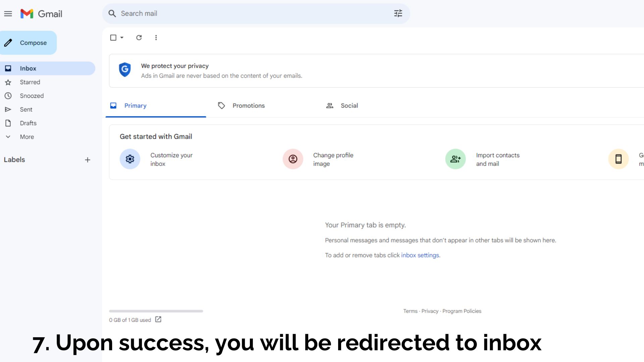Open the three-dot more options icon

click(156, 38)
